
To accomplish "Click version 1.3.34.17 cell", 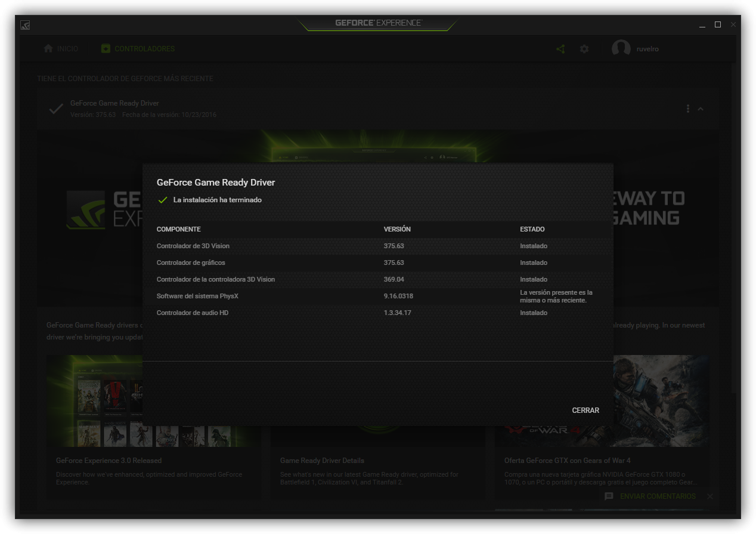I will pyautogui.click(x=397, y=313).
